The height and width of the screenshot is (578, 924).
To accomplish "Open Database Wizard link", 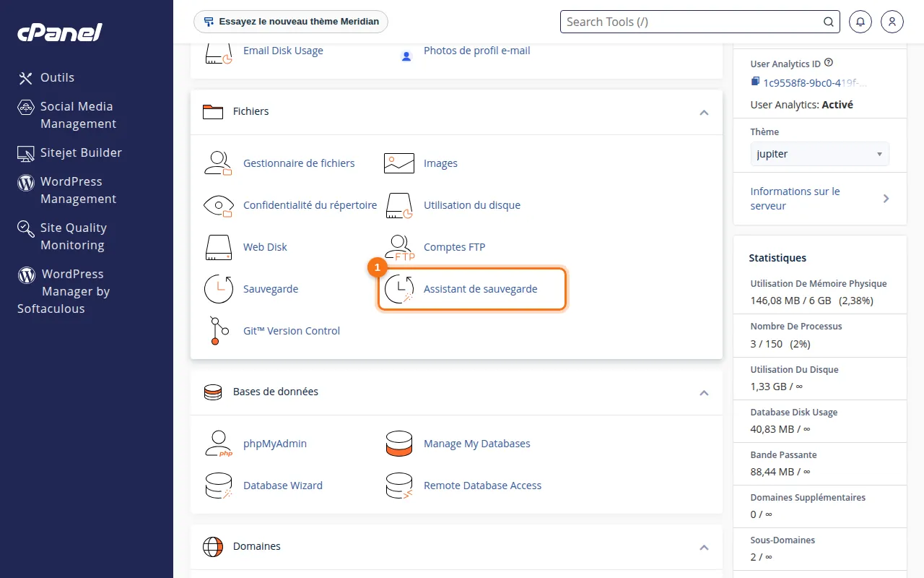I will coord(283,486).
